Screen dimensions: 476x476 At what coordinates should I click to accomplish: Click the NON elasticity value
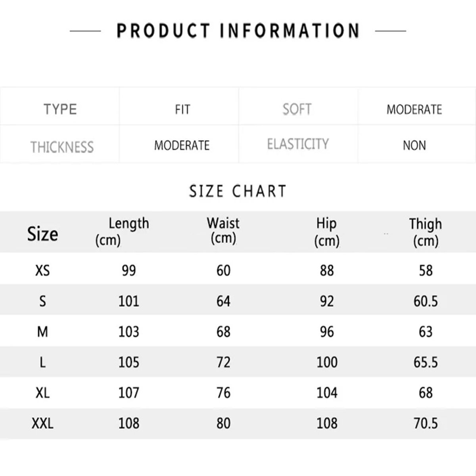(414, 146)
